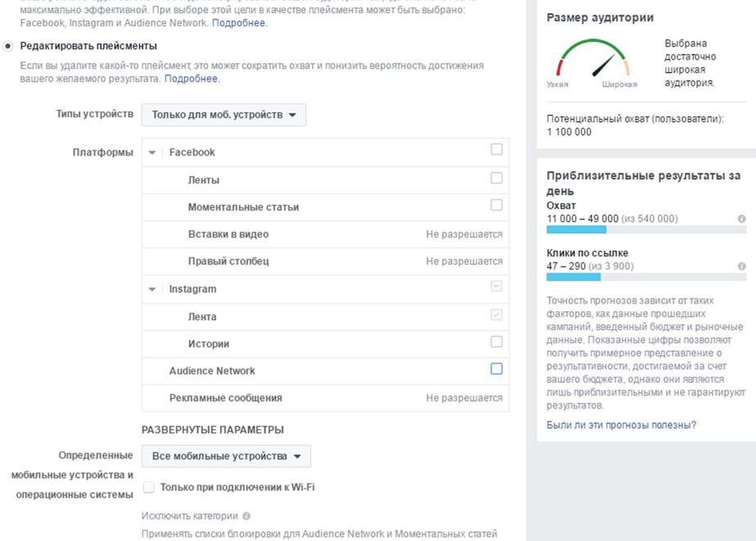Click Были ли эти прогнозы полезны link
The image size is (756, 541).
[x=621, y=425]
